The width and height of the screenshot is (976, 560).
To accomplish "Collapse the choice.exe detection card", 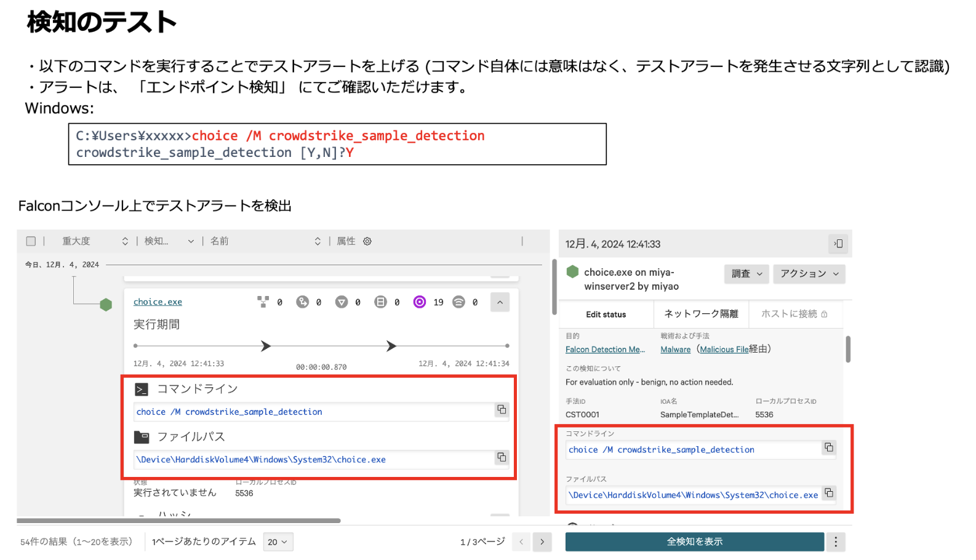I will (500, 302).
